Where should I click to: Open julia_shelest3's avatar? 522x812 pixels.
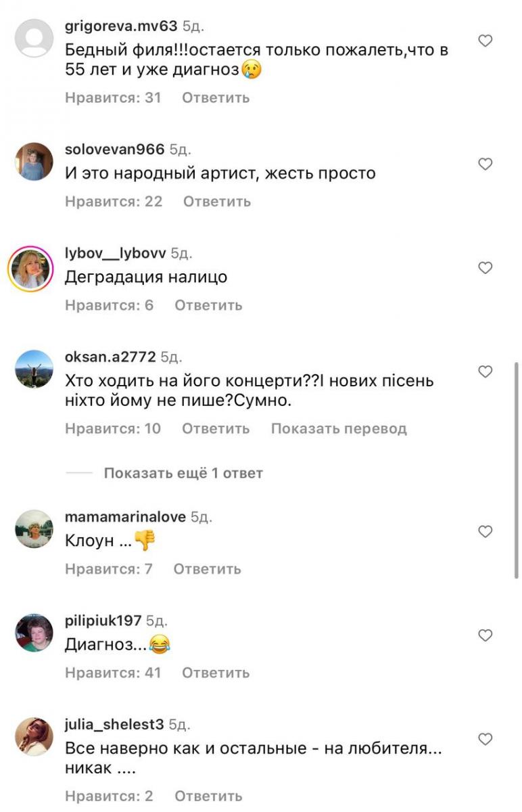pyautogui.click(x=34, y=736)
